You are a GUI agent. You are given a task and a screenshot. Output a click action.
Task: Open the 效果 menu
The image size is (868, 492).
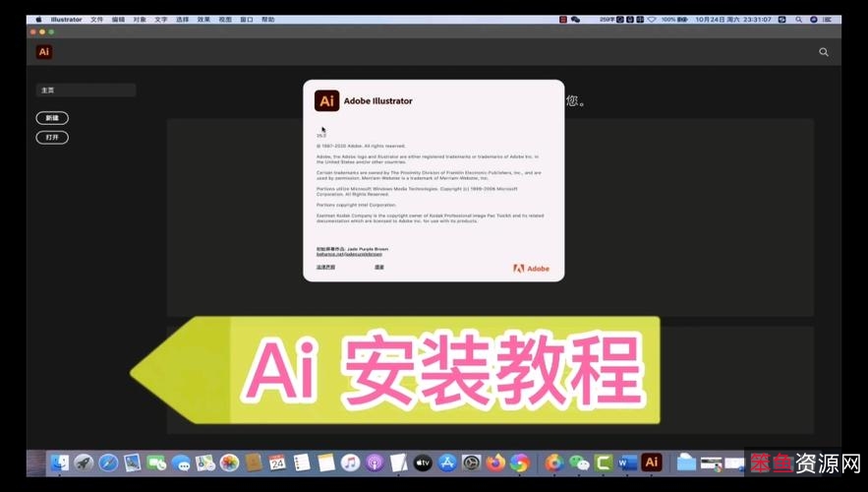pyautogui.click(x=203, y=20)
